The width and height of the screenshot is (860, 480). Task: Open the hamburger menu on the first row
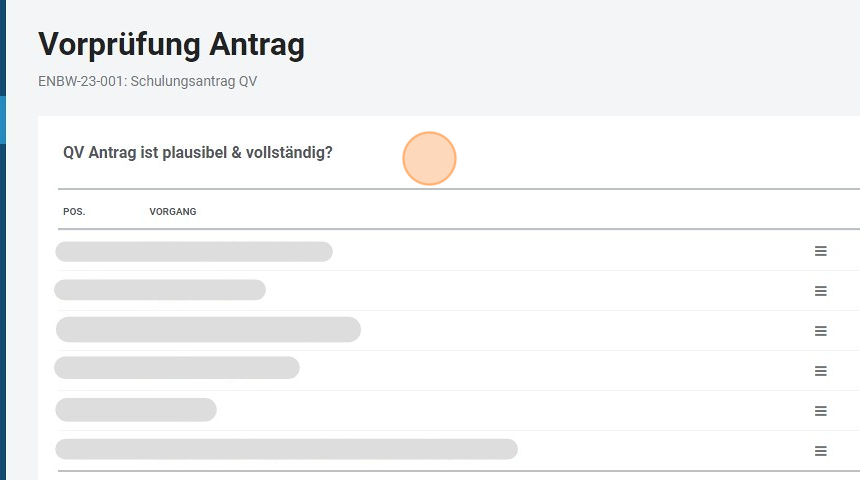[820, 251]
